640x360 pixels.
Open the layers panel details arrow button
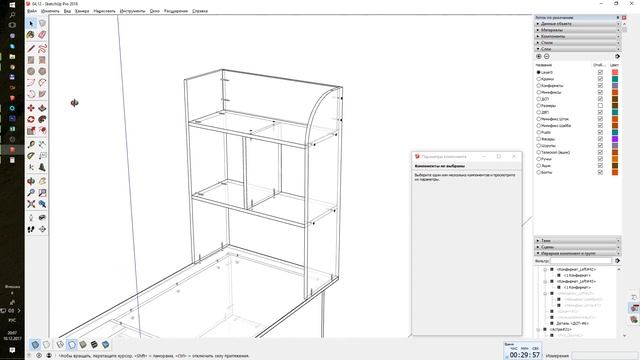tap(617, 56)
